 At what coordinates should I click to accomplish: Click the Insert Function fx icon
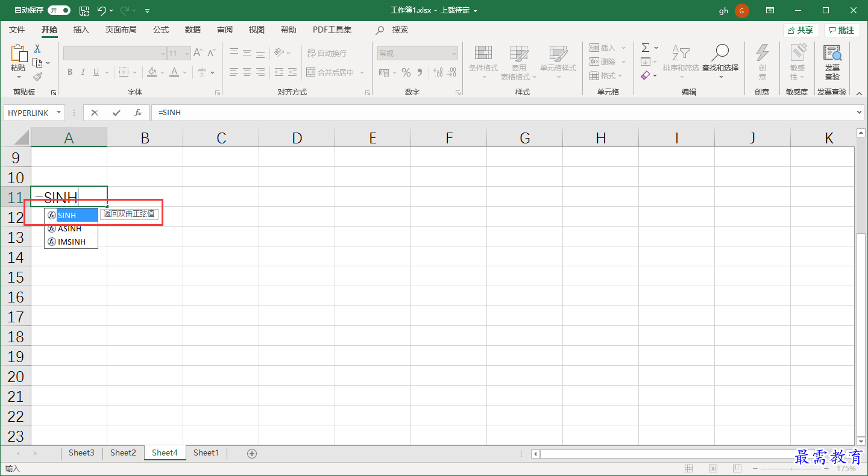[138, 113]
